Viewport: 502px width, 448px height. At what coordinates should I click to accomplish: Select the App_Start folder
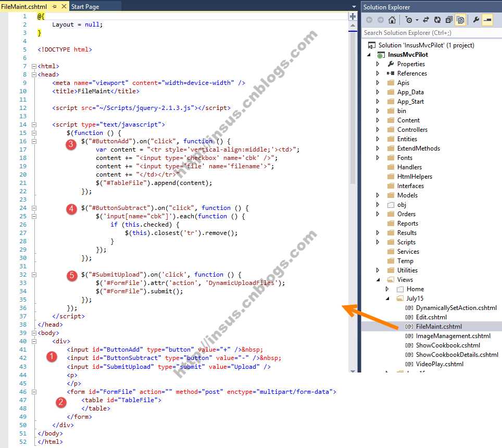pyautogui.click(x=410, y=102)
